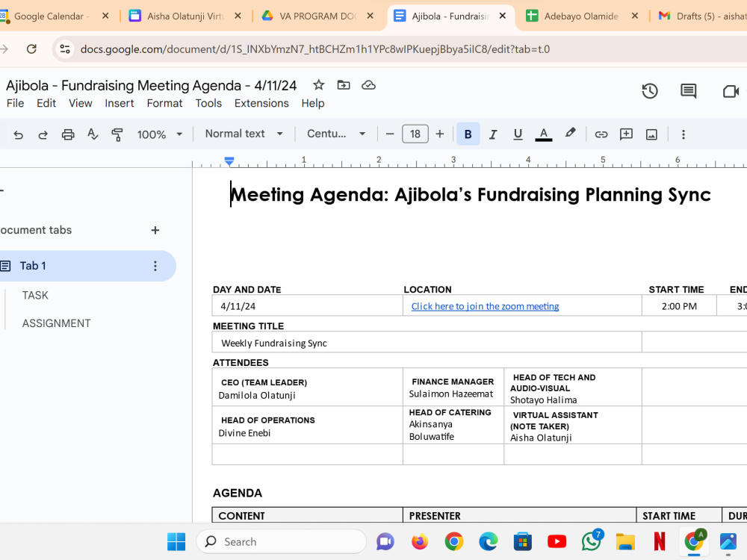Add a comment from the toolbar

(x=626, y=134)
